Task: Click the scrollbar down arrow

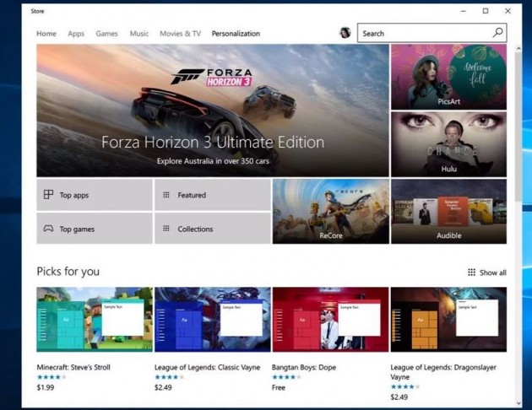Action: click(518, 403)
